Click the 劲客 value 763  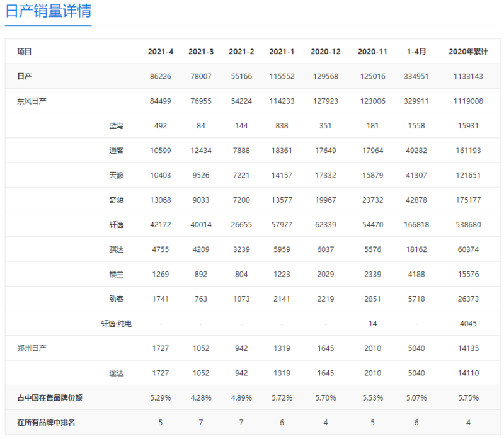pos(201,299)
